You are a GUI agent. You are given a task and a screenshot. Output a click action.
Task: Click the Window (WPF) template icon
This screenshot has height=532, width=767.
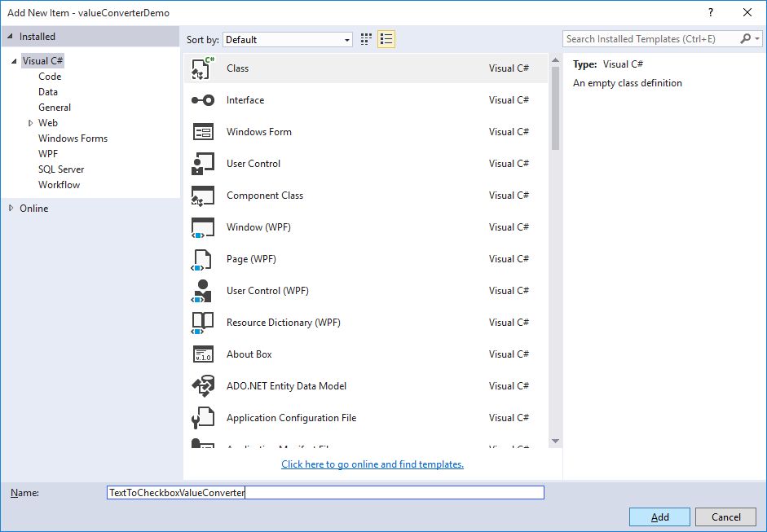pos(202,227)
